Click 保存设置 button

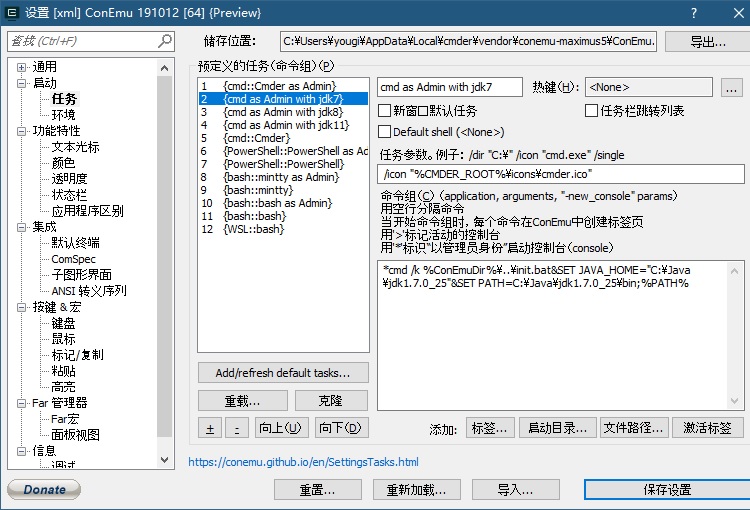(x=667, y=490)
